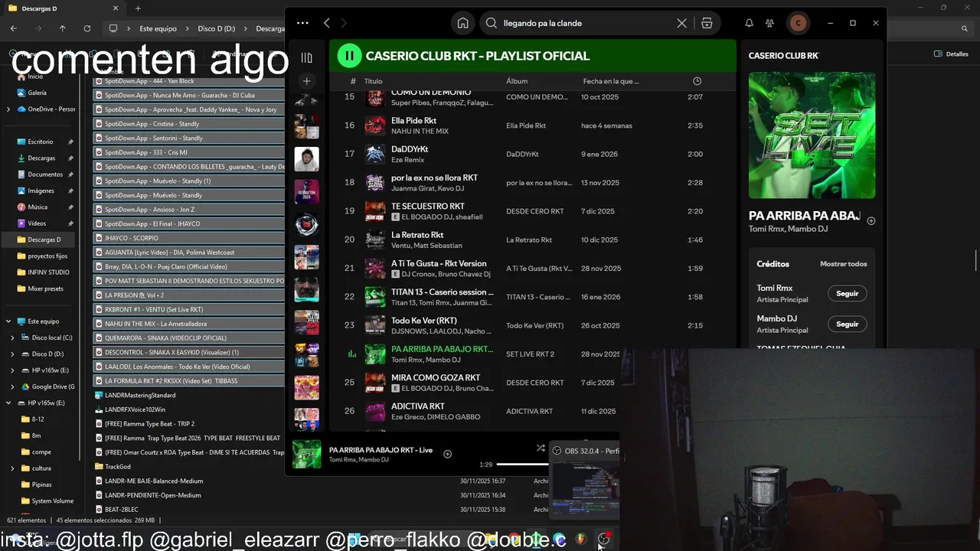Follow Mambo DJ artist

tap(847, 324)
